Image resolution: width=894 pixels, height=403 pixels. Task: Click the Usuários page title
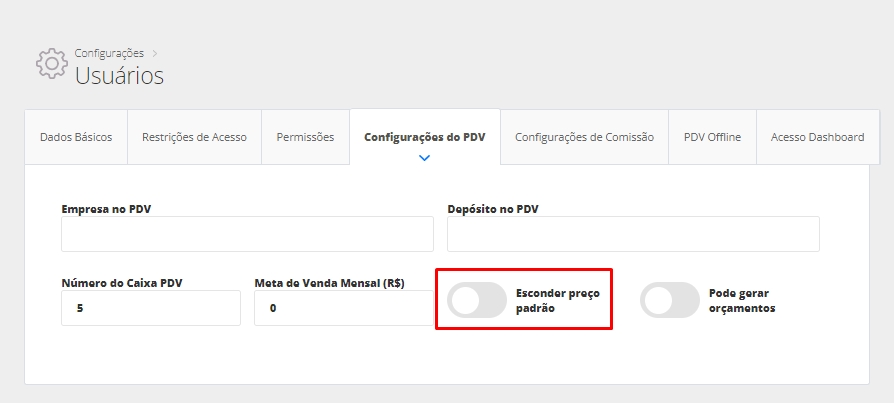click(119, 75)
